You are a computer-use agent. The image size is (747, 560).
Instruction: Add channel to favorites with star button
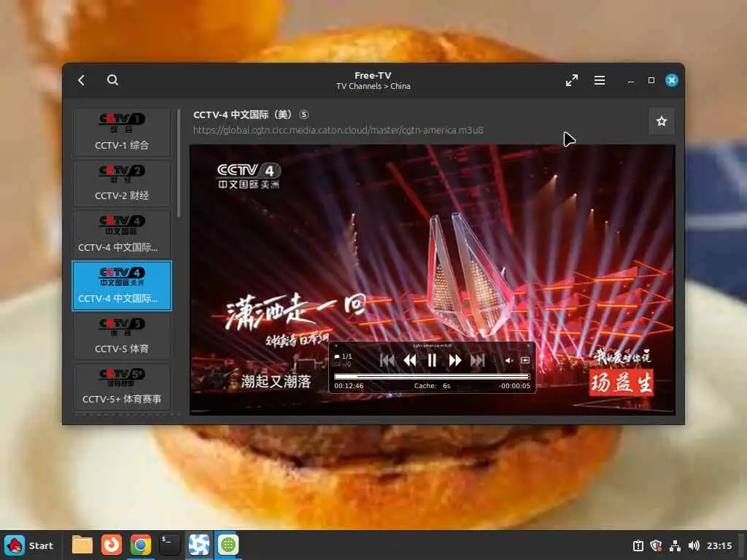(661, 122)
